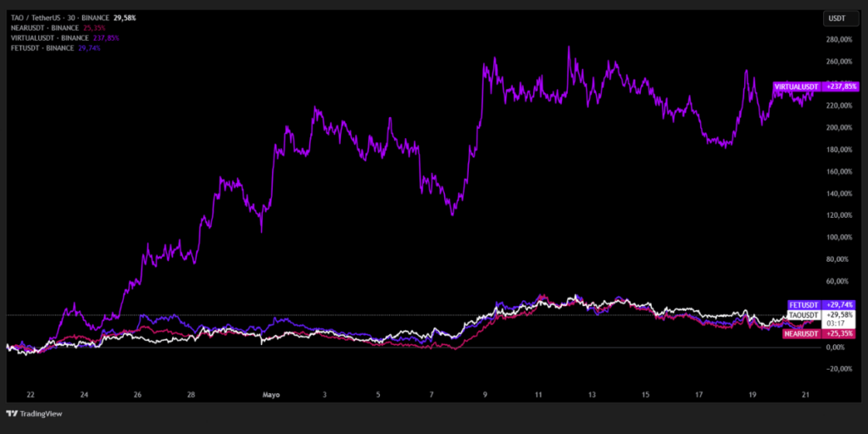Click the 140,00% price scale label
The width and height of the screenshot is (868, 434).
pyautogui.click(x=839, y=194)
